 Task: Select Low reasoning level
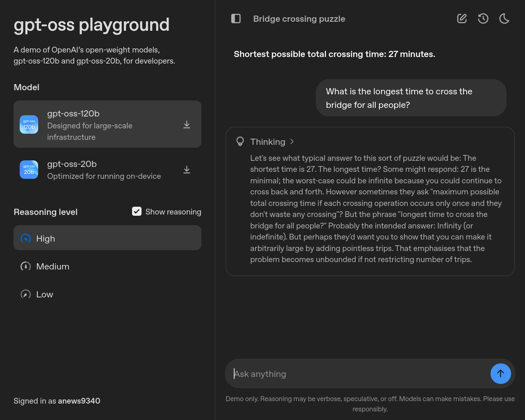click(44, 294)
